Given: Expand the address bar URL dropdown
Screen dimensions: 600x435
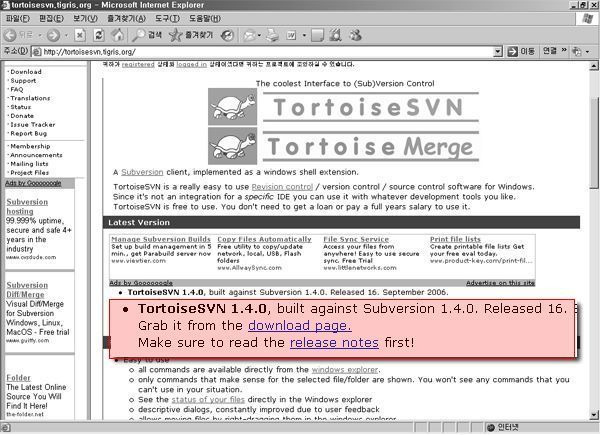Looking at the screenshot, I should (497, 51).
